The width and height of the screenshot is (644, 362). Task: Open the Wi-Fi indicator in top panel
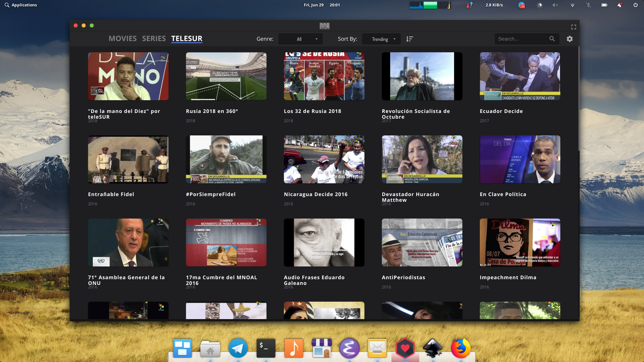(x=573, y=5)
